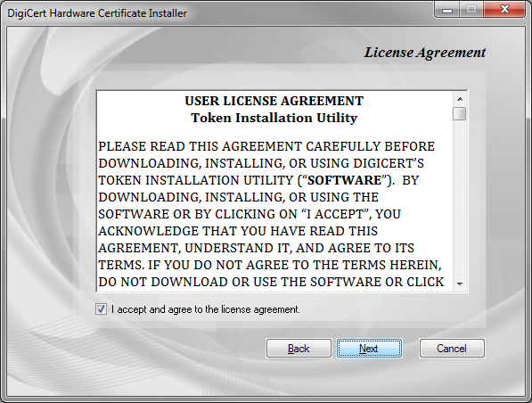Minimize the installer window
532x403 pixels.
tap(447, 10)
